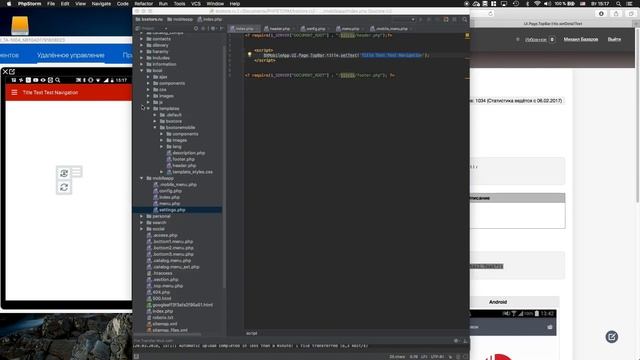Switch to the .mobile_menu.php editor tab

coord(391,29)
